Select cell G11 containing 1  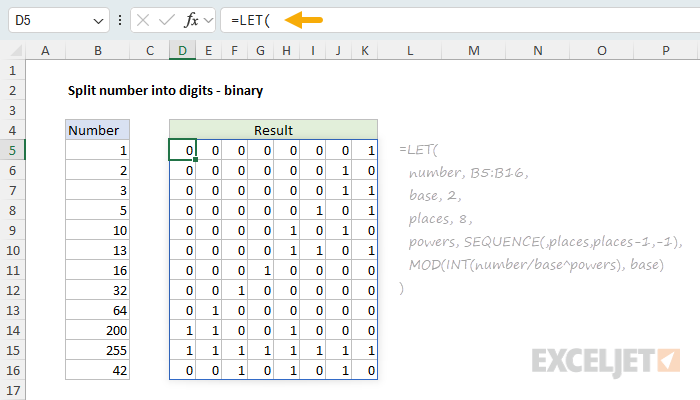click(x=260, y=271)
